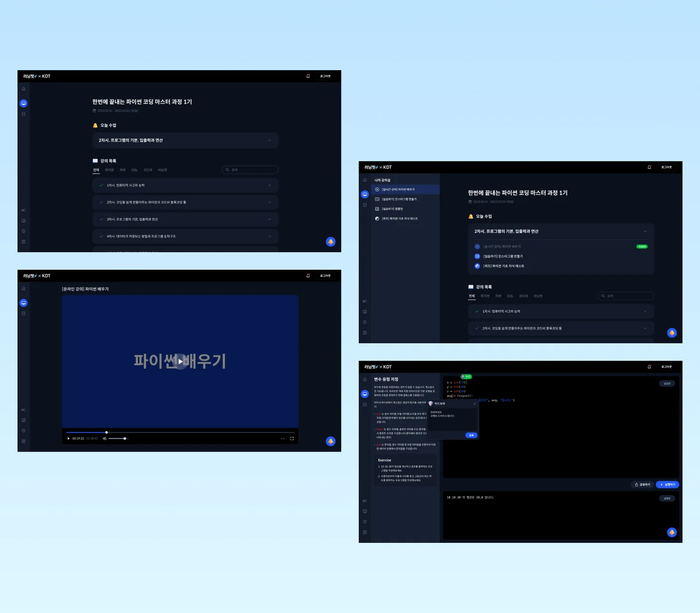Open home icon in the coding exercise screen sidebar
Viewport: 700px width, 613px height.
pos(365,379)
